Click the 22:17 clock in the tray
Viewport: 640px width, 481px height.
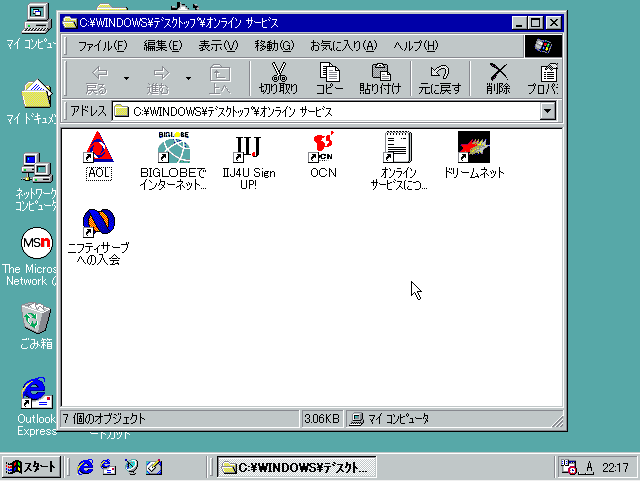[615, 467]
